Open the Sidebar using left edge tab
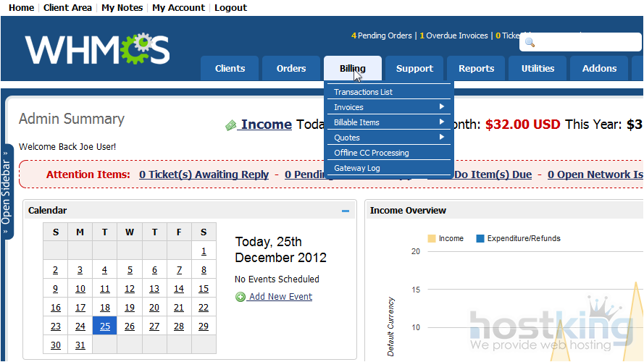The height and width of the screenshot is (362, 644). [x=7, y=192]
